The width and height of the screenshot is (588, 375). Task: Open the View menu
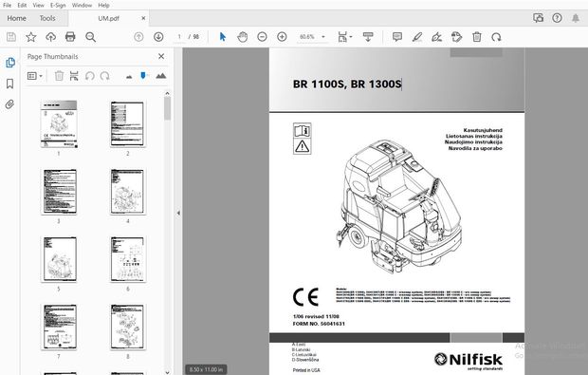coord(38,6)
